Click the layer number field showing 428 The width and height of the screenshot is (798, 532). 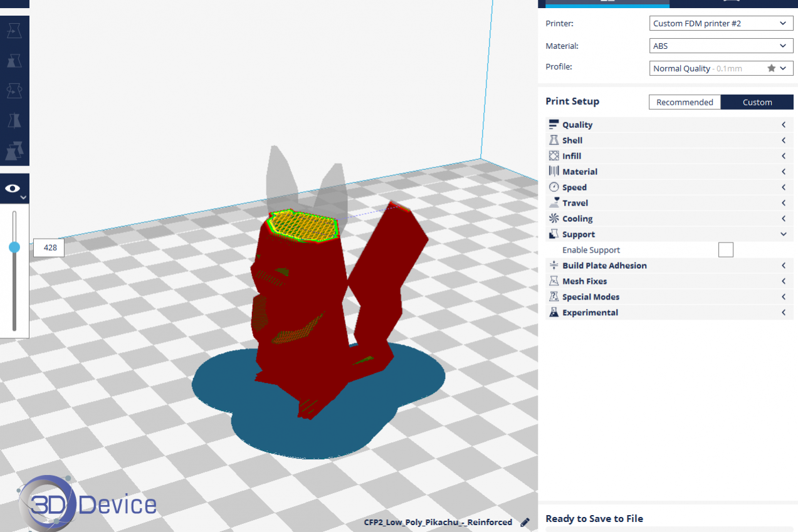coord(49,248)
